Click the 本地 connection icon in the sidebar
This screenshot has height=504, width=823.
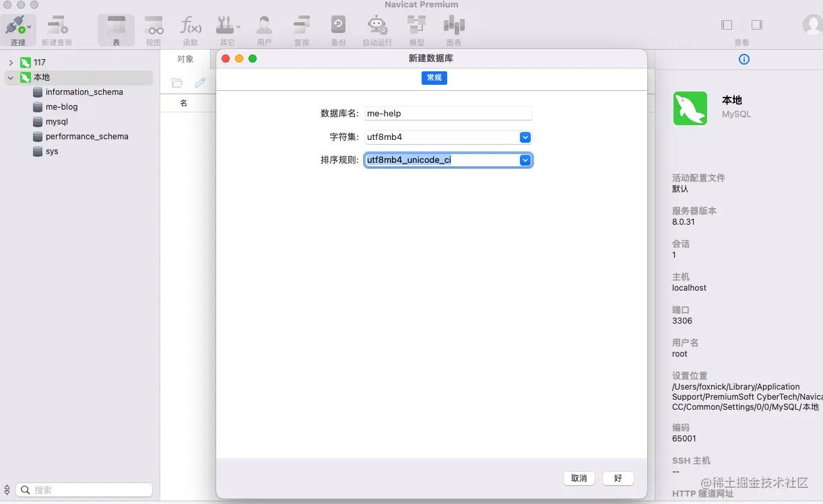tap(26, 77)
